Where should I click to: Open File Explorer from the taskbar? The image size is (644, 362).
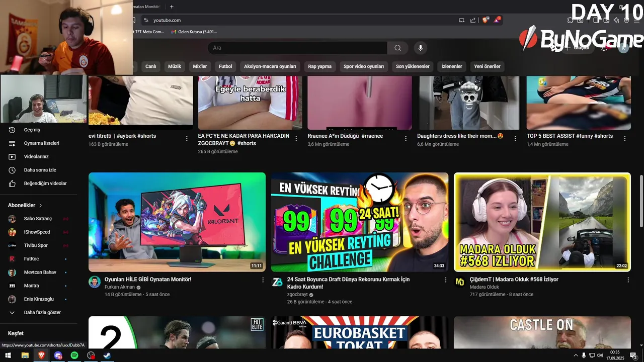(25, 355)
